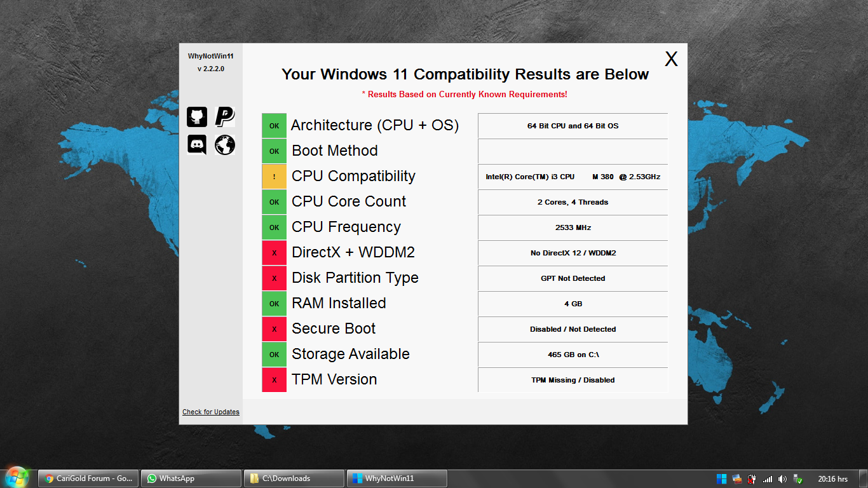The height and width of the screenshot is (488, 868).
Task: Click the WhyNotWin11 title in the sidebar
Action: coord(210,56)
